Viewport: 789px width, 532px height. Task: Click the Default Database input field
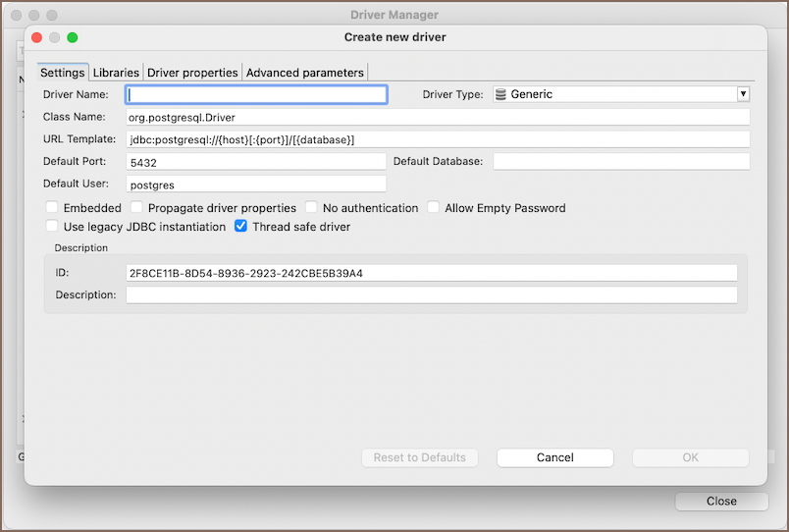(x=620, y=161)
